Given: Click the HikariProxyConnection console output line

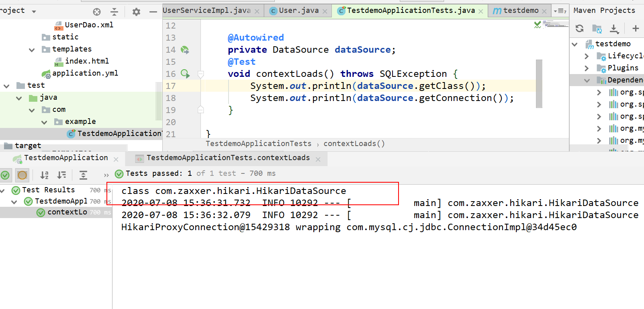Looking at the screenshot, I should 349,227.
